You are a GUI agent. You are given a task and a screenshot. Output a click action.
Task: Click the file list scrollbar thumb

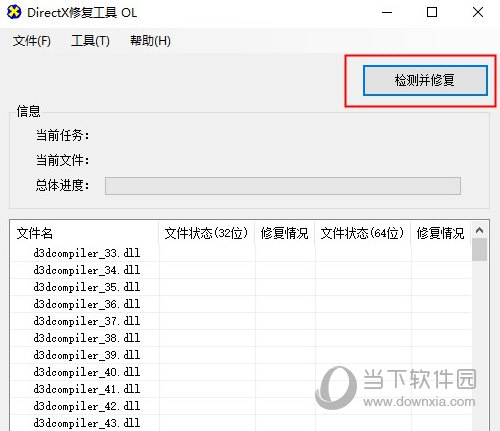480,250
